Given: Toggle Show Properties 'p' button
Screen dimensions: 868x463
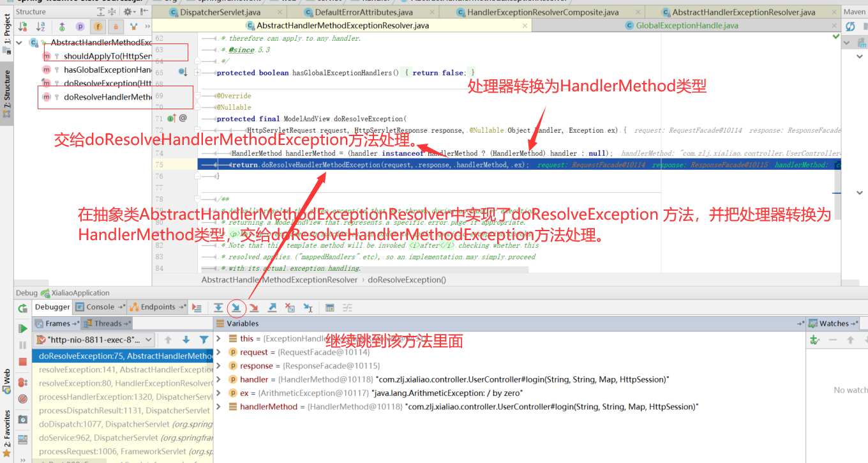Looking at the screenshot, I should point(80,26).
